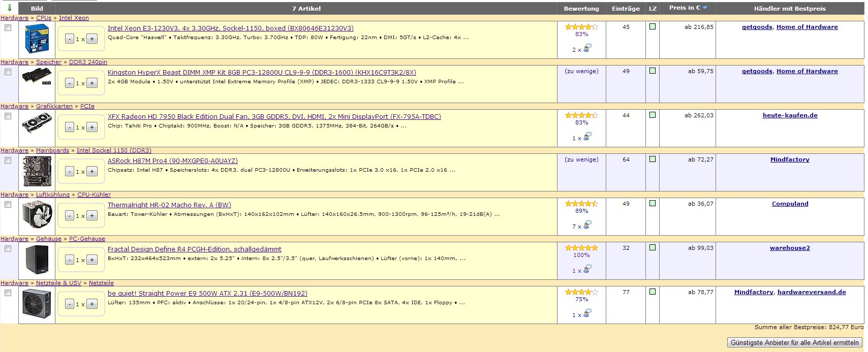Screen dimensions: 868x352
Task: Click star rating of Fractal Design Define R4
Action: [581, 248]
